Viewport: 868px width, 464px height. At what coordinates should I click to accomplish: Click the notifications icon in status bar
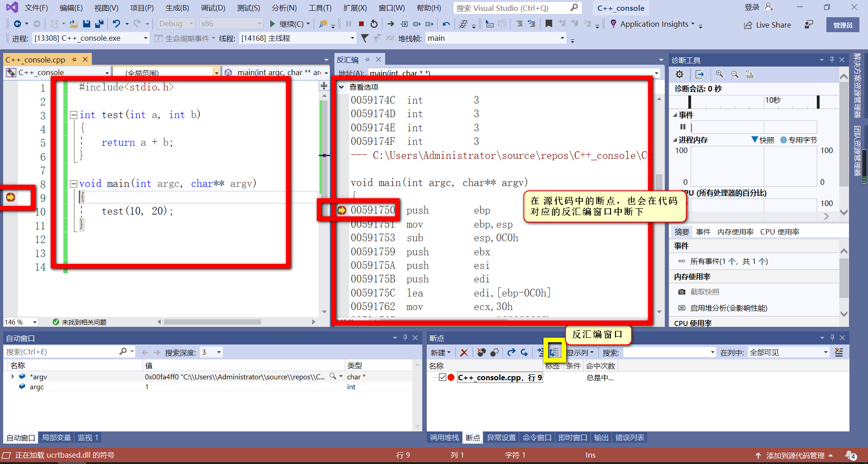point(851,455)
